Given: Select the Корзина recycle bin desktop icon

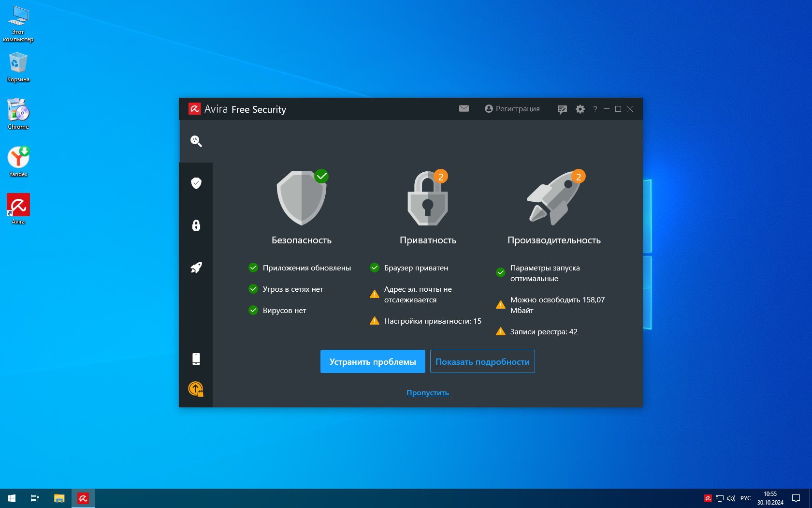Looking at the screenshot, I should 18,68.
